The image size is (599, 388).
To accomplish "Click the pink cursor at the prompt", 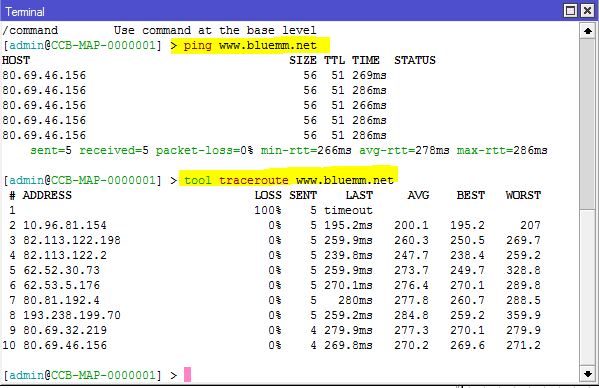I will [187, 375].
